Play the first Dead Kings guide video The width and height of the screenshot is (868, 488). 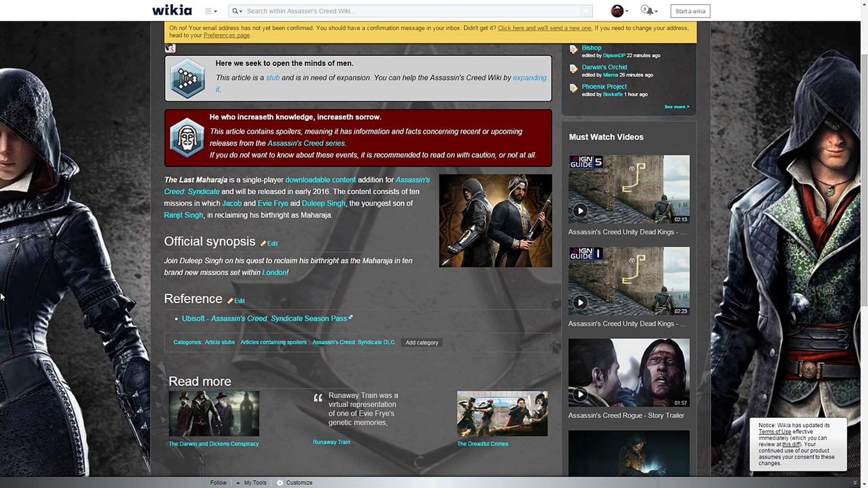pyautogui.click(x=580, y=211)
